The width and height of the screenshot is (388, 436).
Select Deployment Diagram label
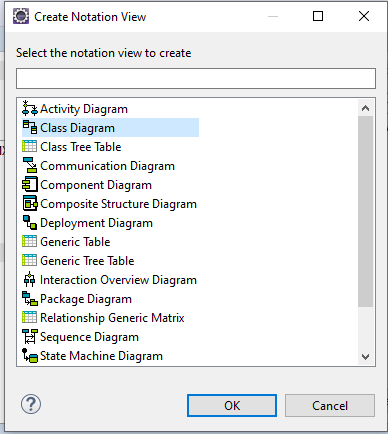96,223
